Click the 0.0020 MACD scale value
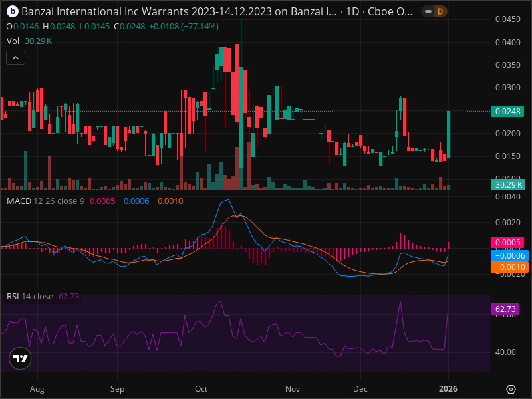Screen dimensions: 532x399 pos(507,223)
